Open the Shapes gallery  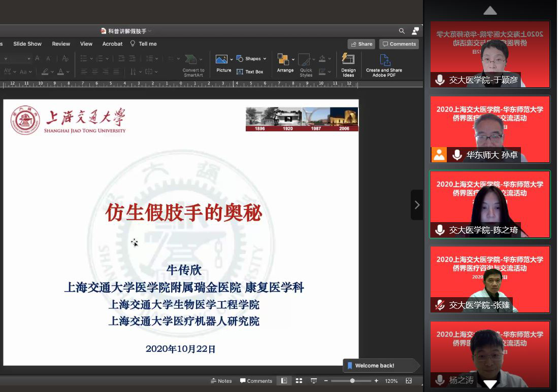[251, 59]
